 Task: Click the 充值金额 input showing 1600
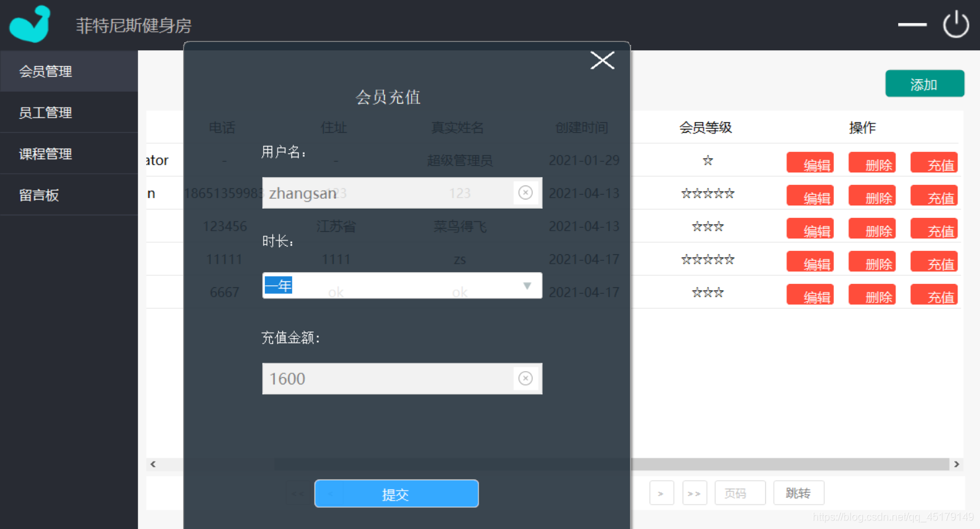(402, 378)
